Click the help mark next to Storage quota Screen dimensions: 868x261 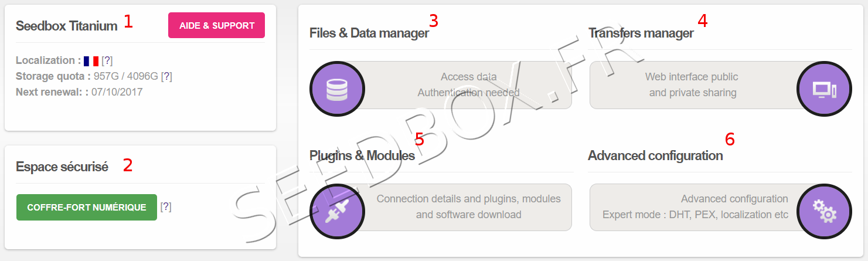click(x=166, y=76)
